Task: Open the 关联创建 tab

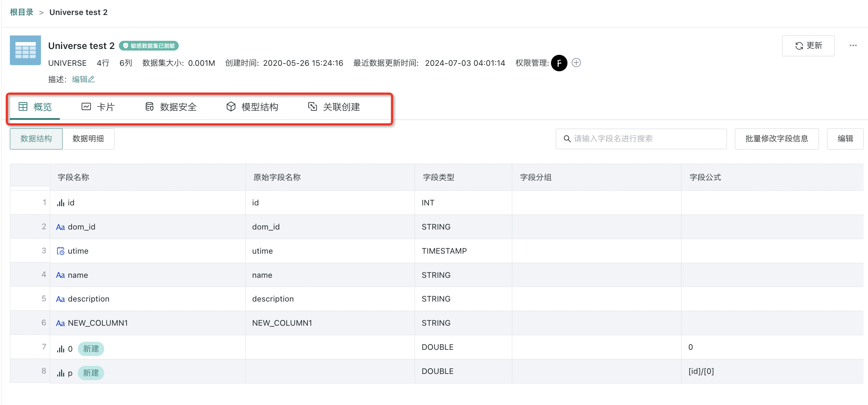Action: coord(334,107)
